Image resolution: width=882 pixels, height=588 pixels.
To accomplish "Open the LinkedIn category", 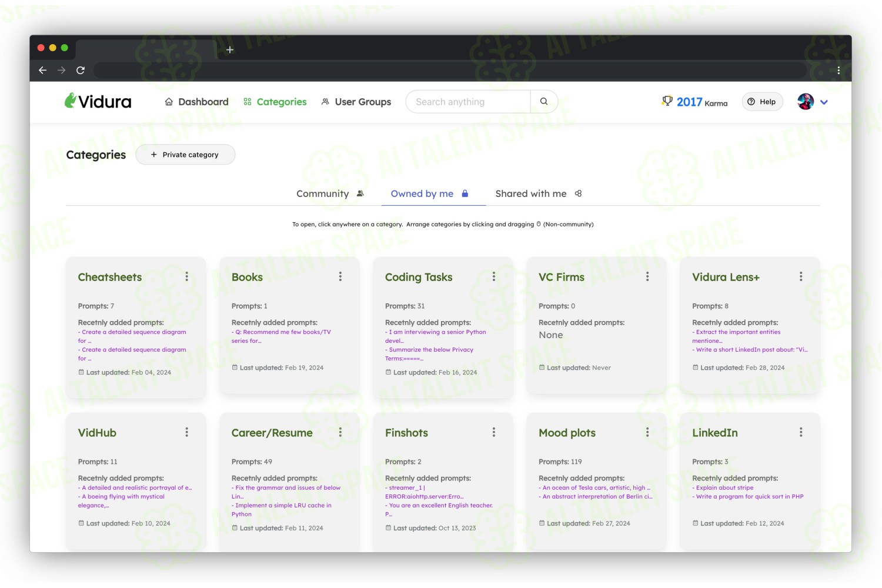I will 714,433.
